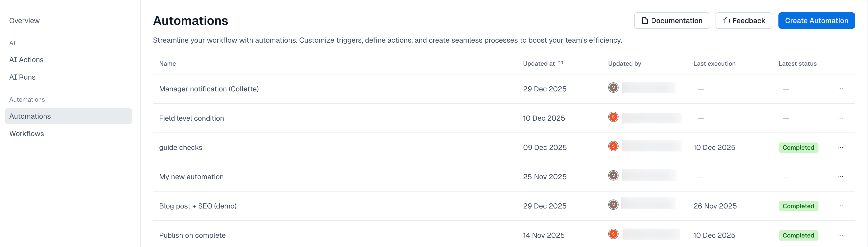
Task: Open more options for Manager notification (Collette)
Action: pos(840,89)
